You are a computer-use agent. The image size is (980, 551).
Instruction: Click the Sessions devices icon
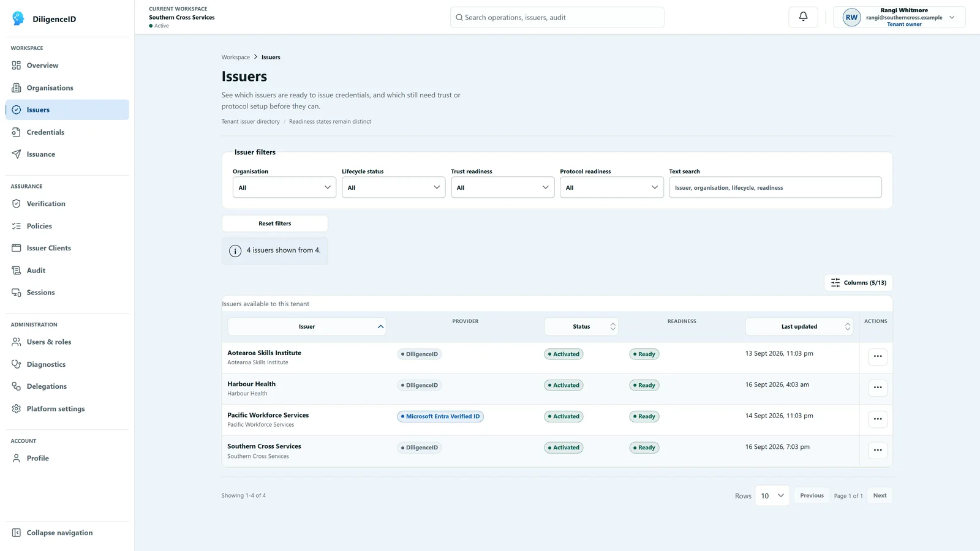[17, 293]
